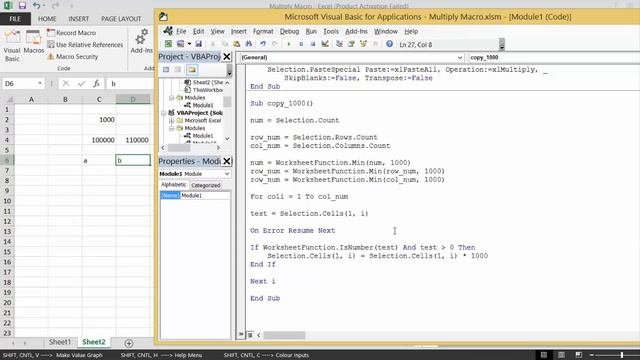Screen dimensions: 640x360
Task: Click View Code icon in Project panel
Action: click(166, 70)
